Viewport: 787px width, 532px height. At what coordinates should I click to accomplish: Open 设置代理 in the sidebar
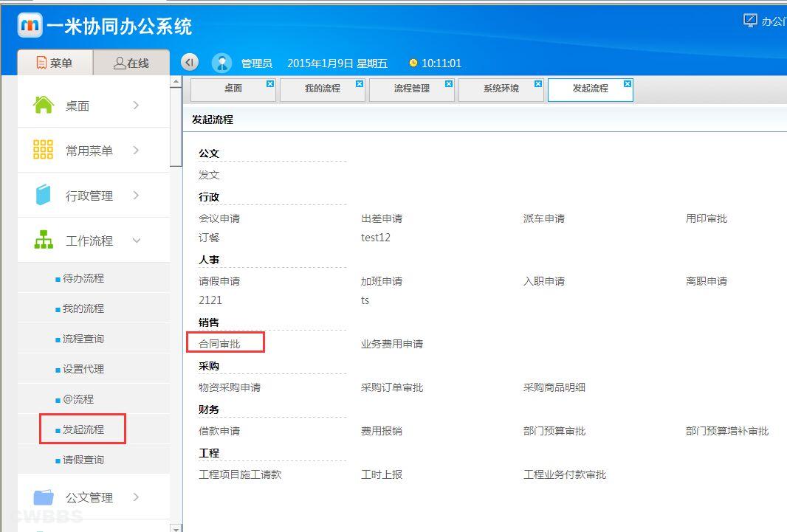[x=83, y=369]
